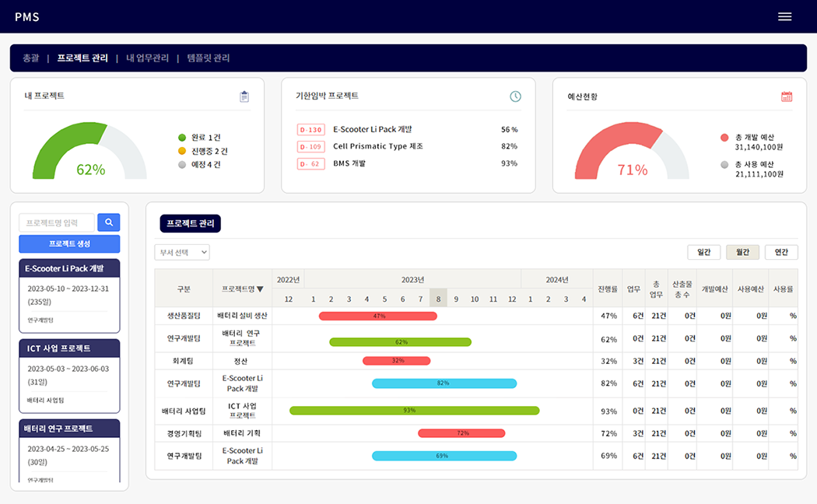Image resolution: width=817 pixels, height=504 pixels.
Task: Click the 프로젝트 생성 button
Action: [69, 244]
